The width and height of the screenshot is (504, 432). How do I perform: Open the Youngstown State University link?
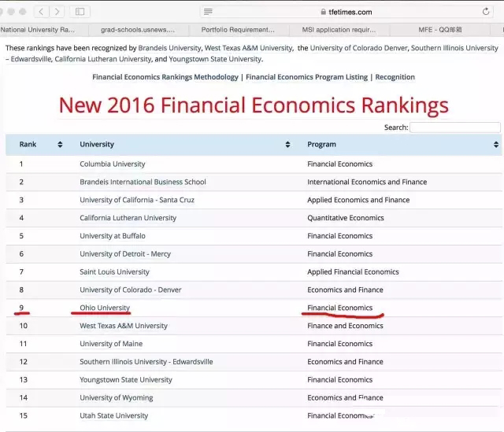click(x=216, y=59)
